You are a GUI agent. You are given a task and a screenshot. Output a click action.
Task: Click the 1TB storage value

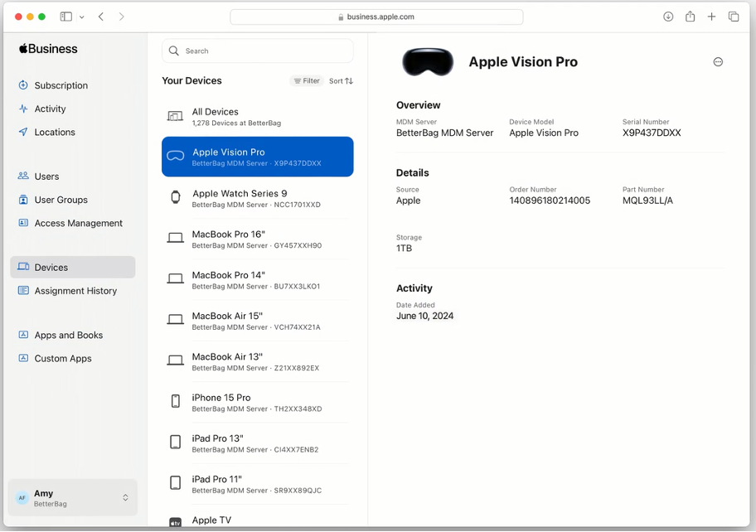404,249
